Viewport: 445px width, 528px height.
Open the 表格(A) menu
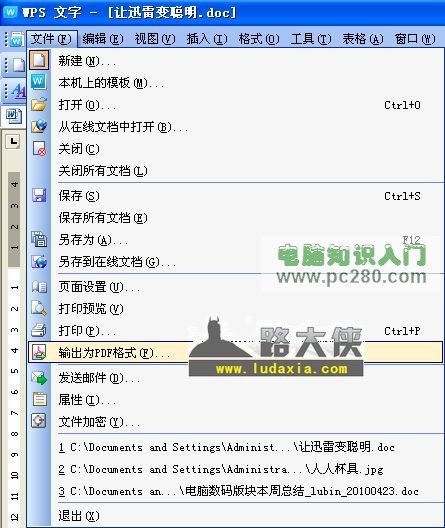coord(363,39)
